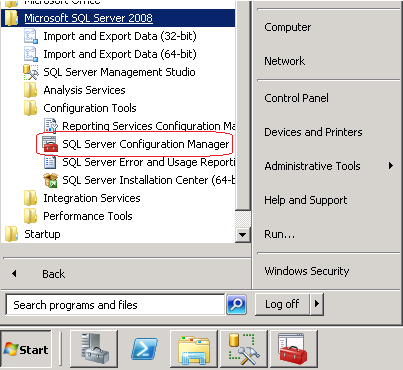
Task: Open Import and Export Data (32-bit) icon
Action: point(31,36)
